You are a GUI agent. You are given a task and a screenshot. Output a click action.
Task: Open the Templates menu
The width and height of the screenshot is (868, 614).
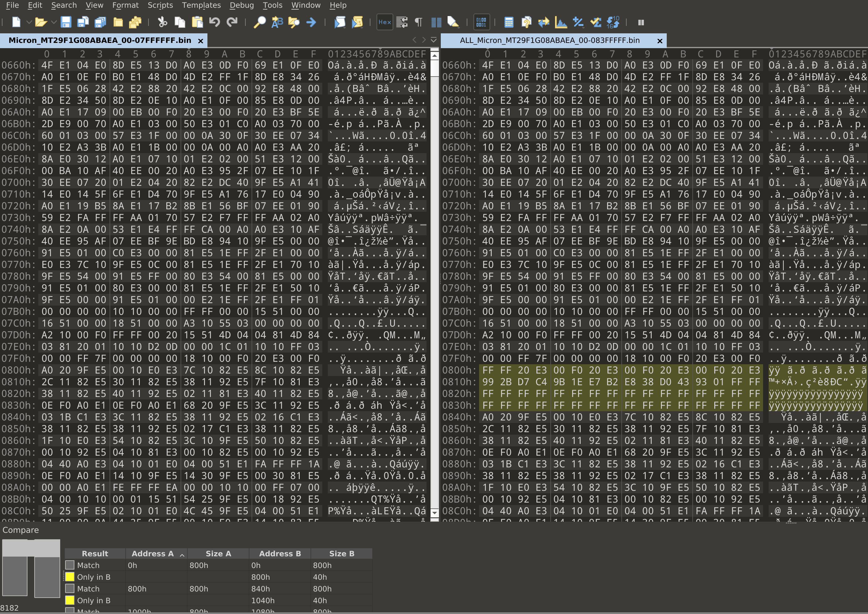202,5
